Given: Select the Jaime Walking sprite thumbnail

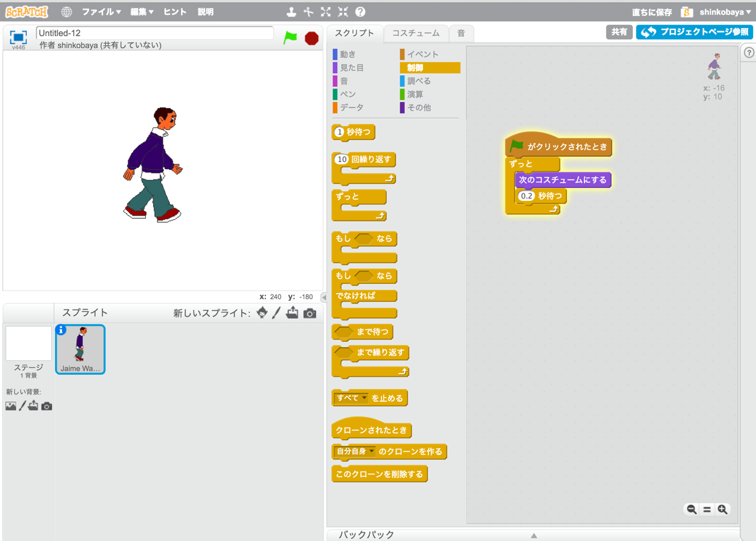Looking at the screenshot, I should click(81, 349).
